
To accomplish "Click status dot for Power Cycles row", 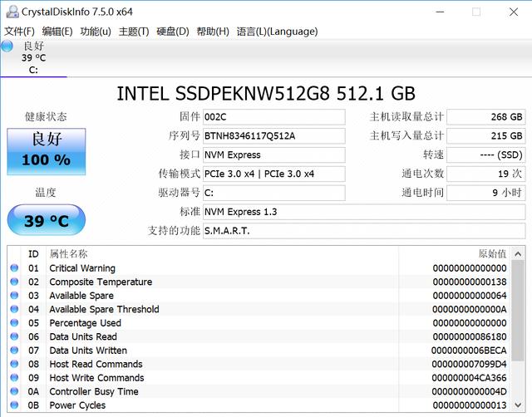I will point(14,405).
